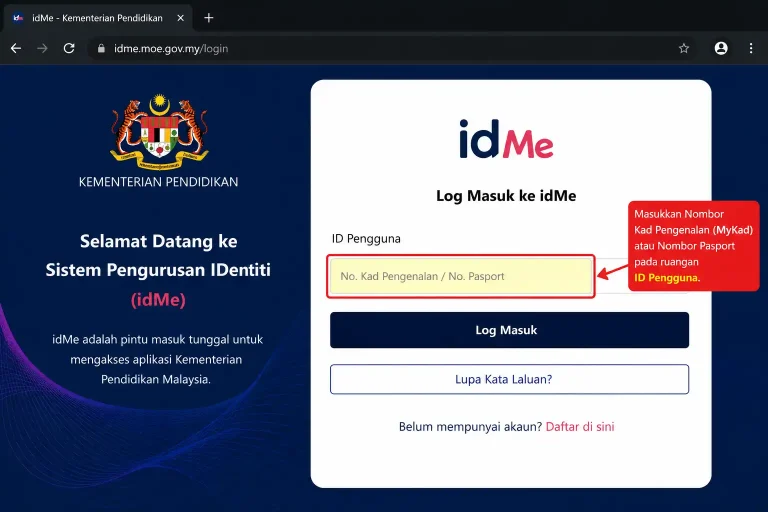Go back using the browser back arrow
This screenshot has height=512, width=768.
pyautogui.click(x=16, y=48)
